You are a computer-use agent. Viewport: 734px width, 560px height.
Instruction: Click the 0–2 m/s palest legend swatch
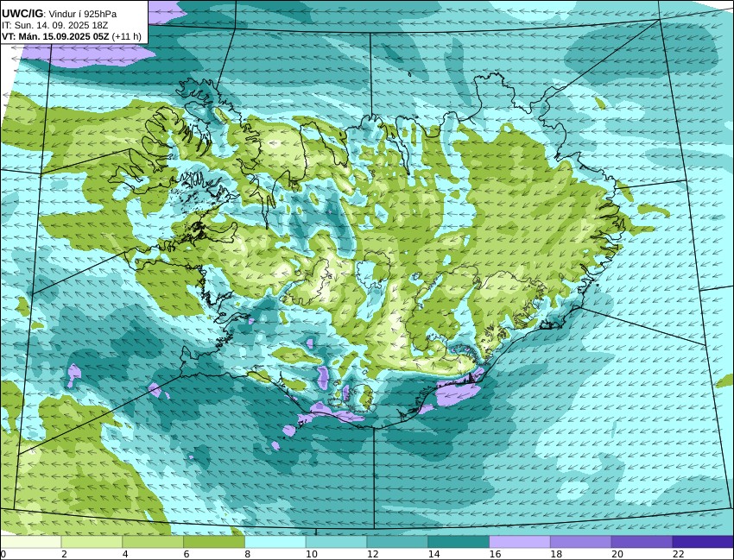click(x=30, y=542)
